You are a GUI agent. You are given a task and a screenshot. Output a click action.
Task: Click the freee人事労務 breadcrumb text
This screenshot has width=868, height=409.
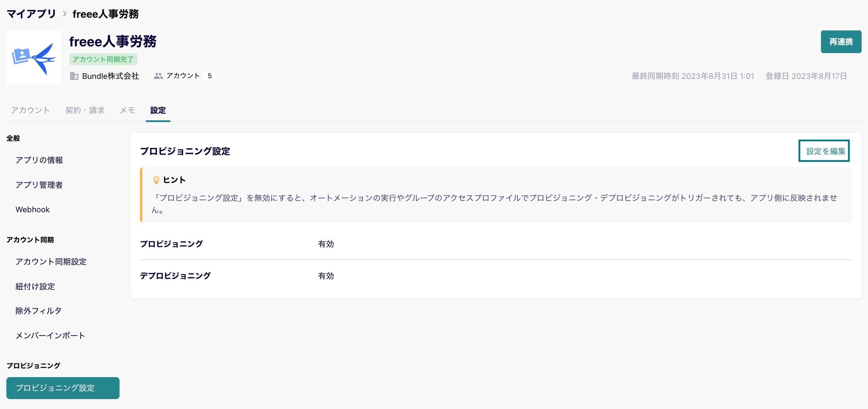coord(105,14)
